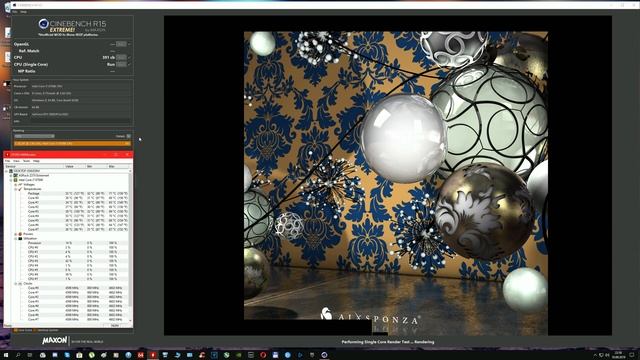Click the Powers flame icon
This screenshot has width=640, height=360.
[20, 234]
